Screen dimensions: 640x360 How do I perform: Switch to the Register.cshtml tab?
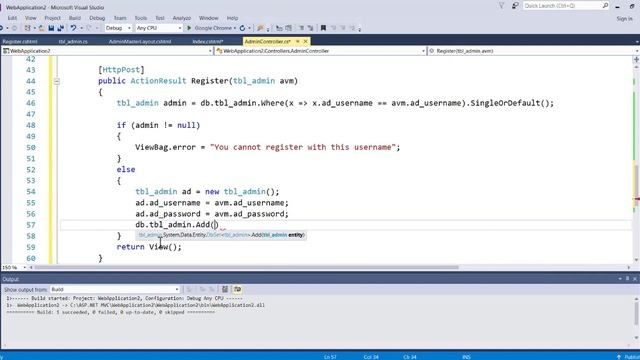[20, 41]
